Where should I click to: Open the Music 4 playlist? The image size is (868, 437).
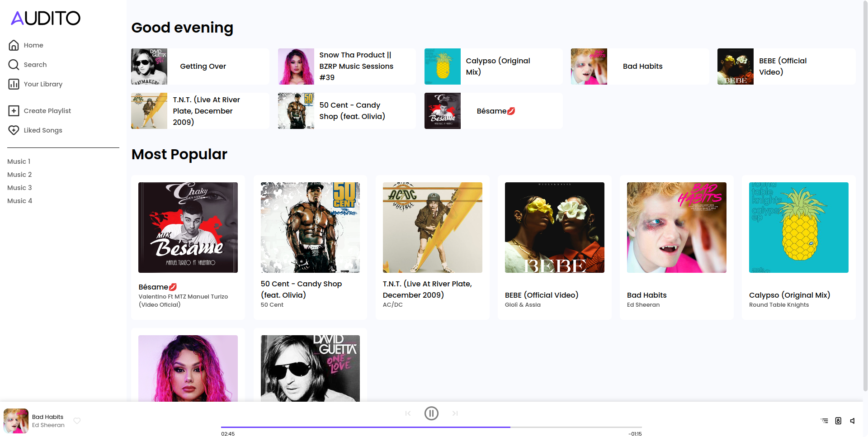20,201
